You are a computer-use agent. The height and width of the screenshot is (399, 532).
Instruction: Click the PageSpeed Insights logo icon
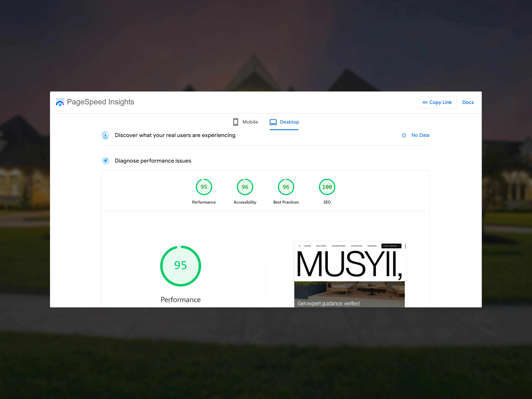[60, 102]
